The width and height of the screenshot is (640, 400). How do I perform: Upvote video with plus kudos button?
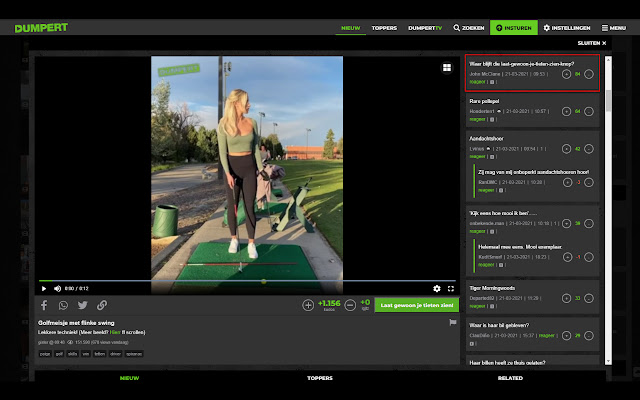[308, 305]
